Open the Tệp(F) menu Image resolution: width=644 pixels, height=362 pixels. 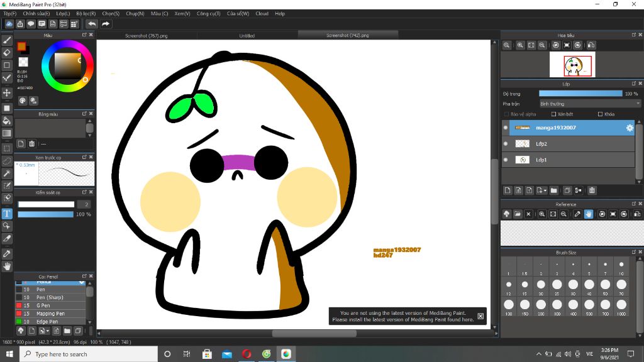pos(10,14)
